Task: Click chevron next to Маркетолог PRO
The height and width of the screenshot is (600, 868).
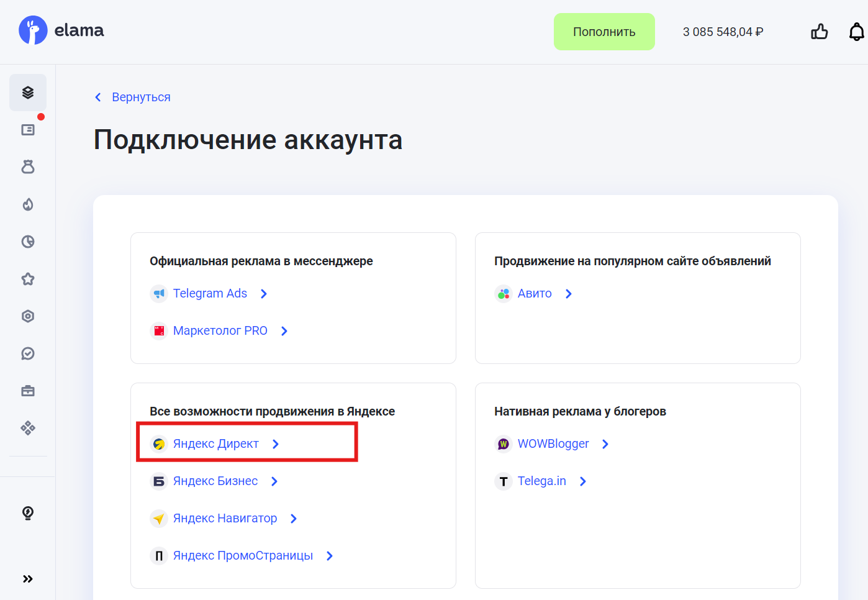Action: click(x=284, y=331)
